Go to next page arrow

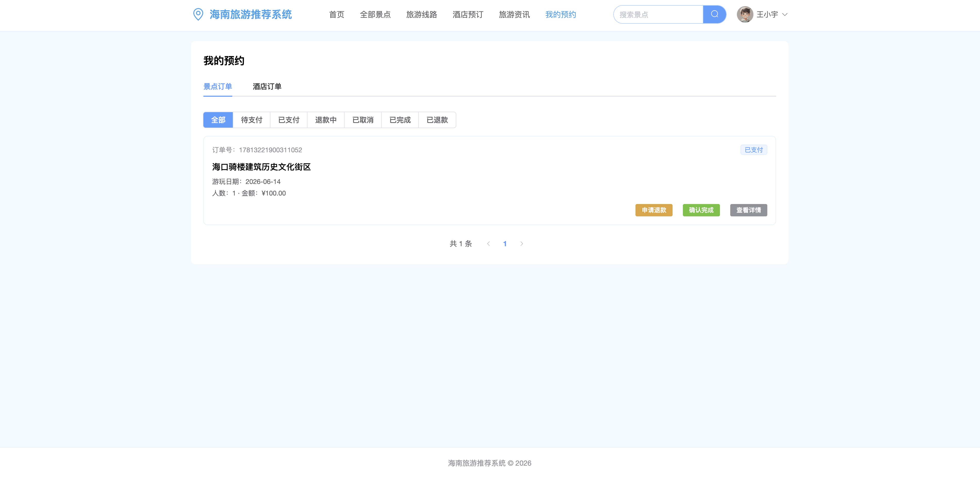tap(522, 244)
